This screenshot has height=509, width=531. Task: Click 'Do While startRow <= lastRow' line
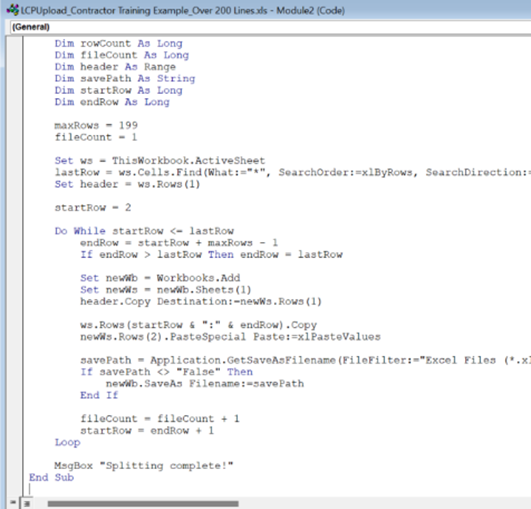click(144, 231)
